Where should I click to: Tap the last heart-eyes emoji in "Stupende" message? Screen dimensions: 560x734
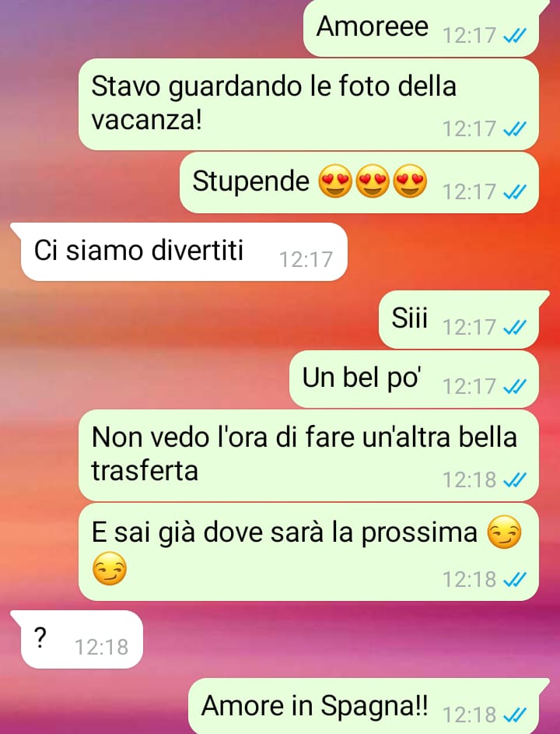pyautogui.click(x=410, y=181)
